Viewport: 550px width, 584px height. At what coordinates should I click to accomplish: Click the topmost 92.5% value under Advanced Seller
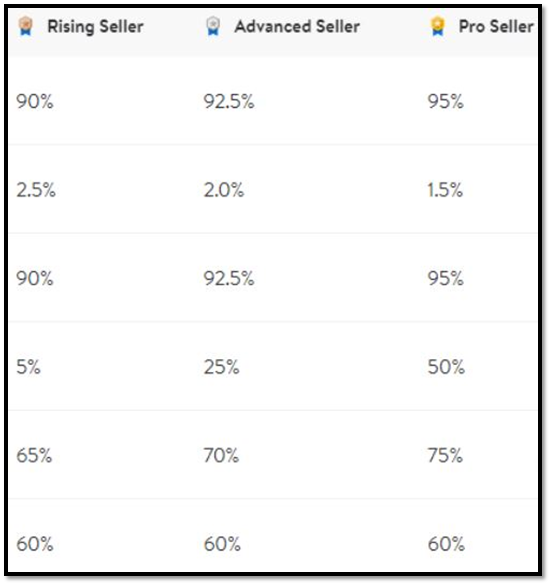tap(229, 101)
